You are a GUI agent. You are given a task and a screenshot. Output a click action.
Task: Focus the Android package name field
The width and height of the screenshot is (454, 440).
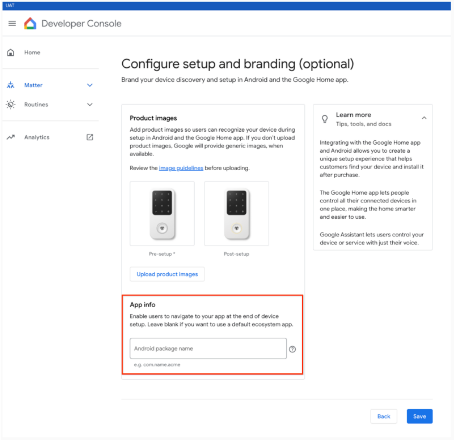[208, 349]
